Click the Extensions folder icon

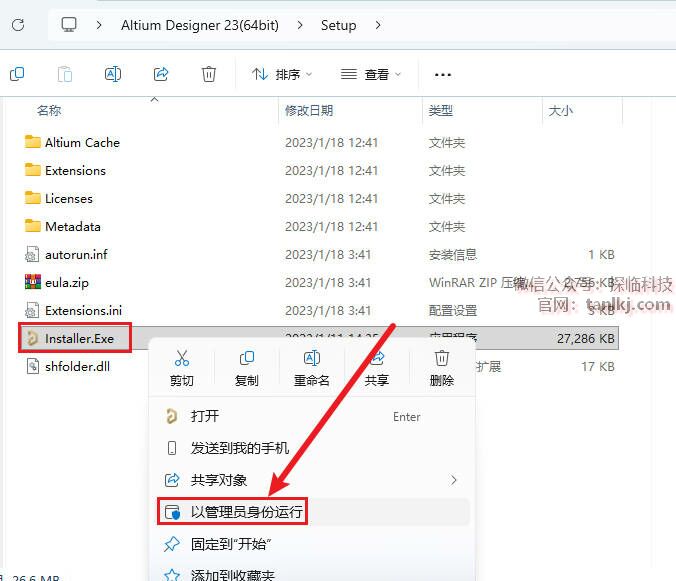pos(33,170)
